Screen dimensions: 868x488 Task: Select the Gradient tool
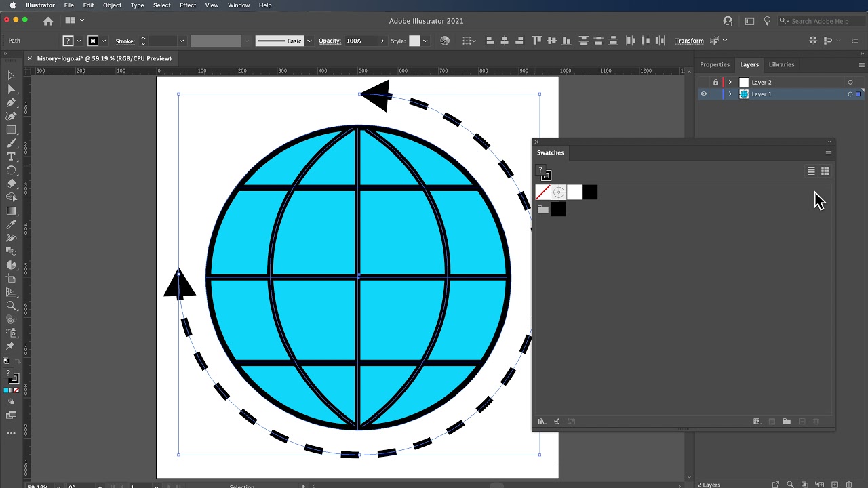tap(11, 211)
